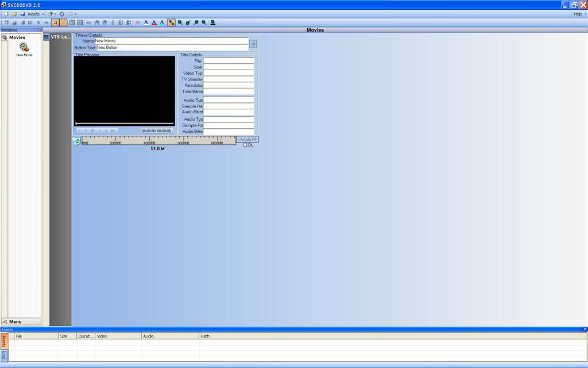Click the Total Bitrate field
Viewport: 588px width, 368px height.
(229, 91)
